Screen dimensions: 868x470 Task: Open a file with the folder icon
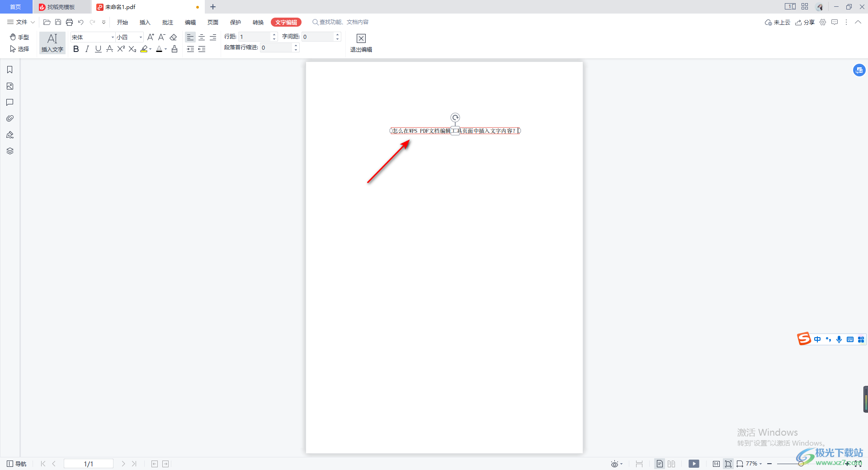pyautogui.click(x=47, y=22)
